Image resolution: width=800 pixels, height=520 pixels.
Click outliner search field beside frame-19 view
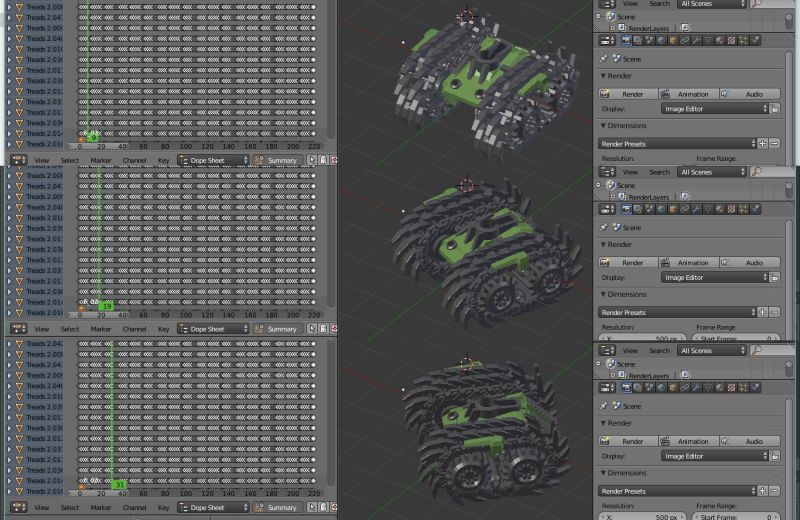click(x=772, y=172)
